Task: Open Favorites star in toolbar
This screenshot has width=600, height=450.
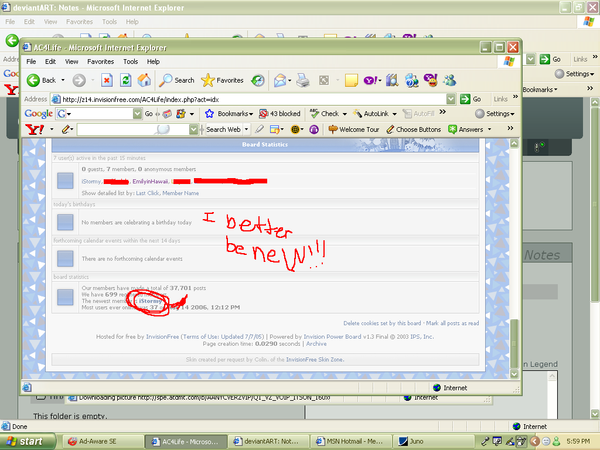Action: (x=222, y=80)
